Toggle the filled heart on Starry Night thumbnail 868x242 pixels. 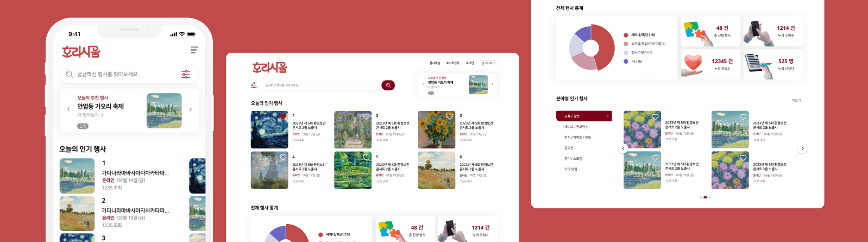(283, 116)
